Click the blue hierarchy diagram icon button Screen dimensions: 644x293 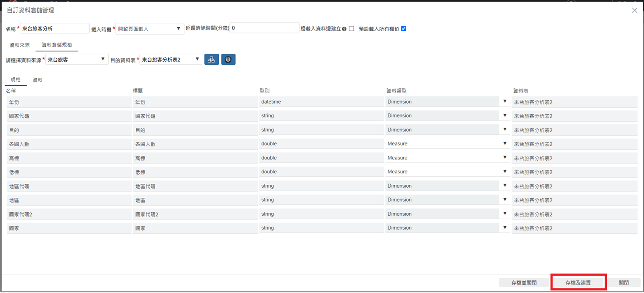212,60
